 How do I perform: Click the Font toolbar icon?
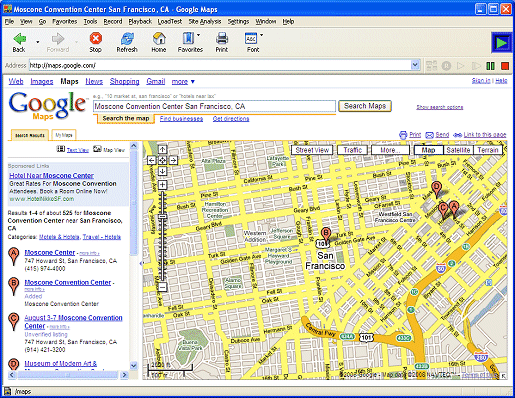tap(251, 39)
